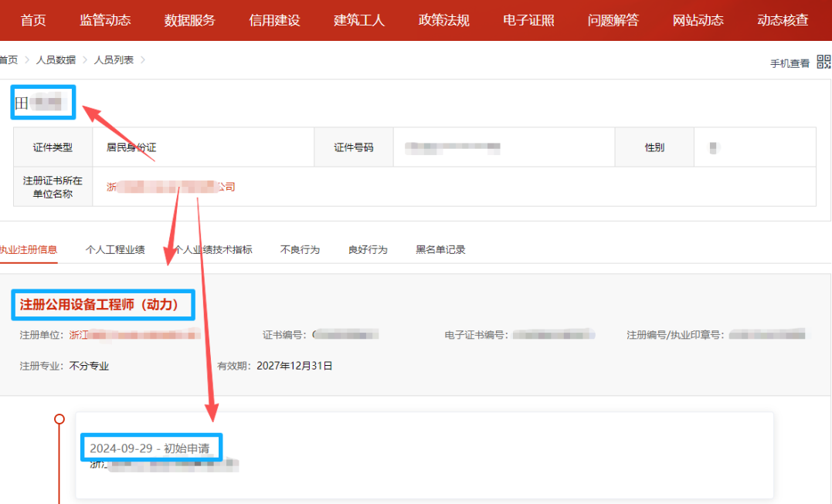This screenshot has width=832, height=504.
Task: Open the 监管动态 menu
Action: click(x=105, y=20)
